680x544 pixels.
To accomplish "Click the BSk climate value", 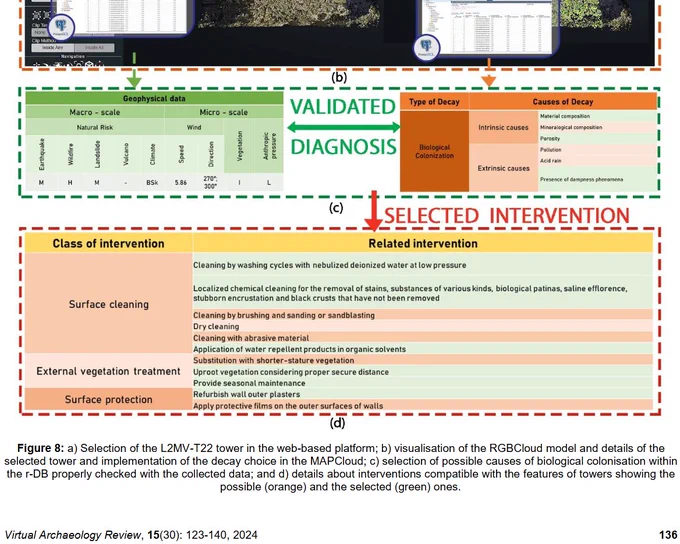I will (152, 183).
